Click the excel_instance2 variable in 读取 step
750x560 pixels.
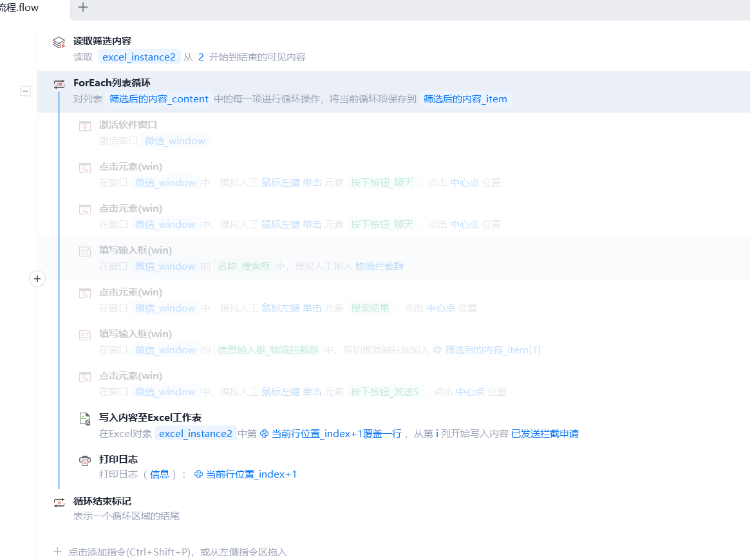139,57
